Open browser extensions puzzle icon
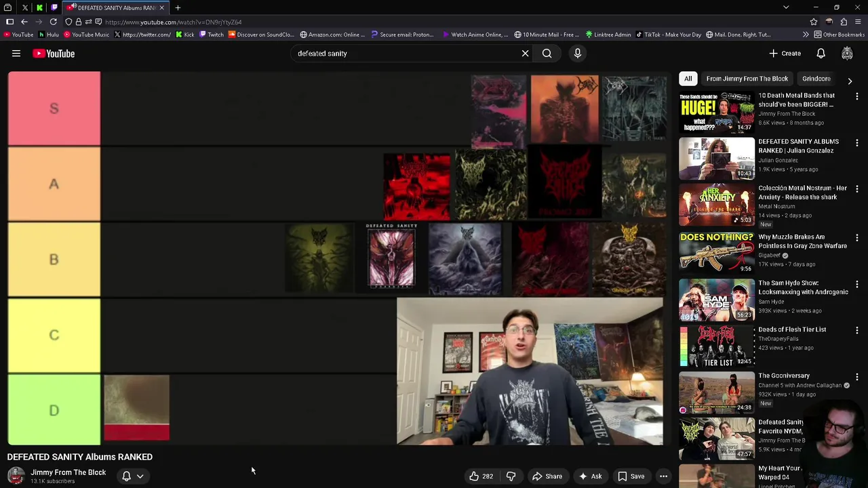This screenshot has width=868, height=488. pos(844,22)
